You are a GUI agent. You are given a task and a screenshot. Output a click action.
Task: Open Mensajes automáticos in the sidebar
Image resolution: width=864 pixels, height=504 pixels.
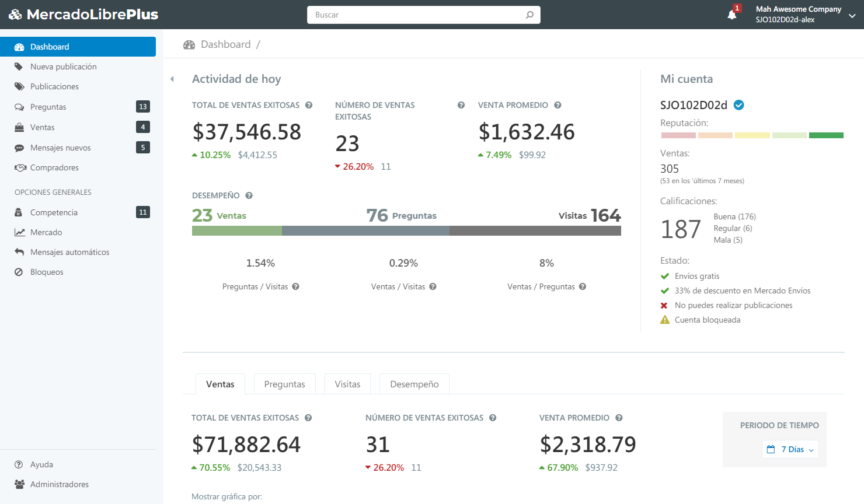click(69, 252)
